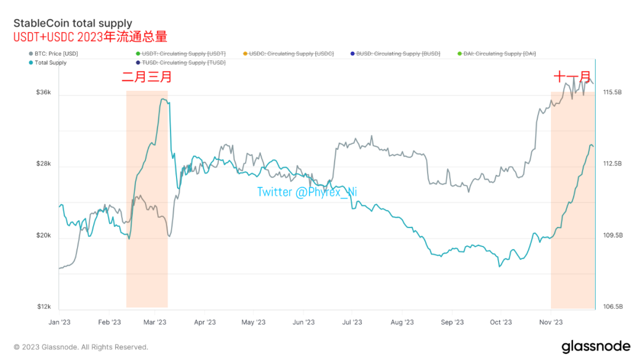Enable the TUSD Circulating Supply series
This screenshot has width=644, height=363.
coord(181,63)
